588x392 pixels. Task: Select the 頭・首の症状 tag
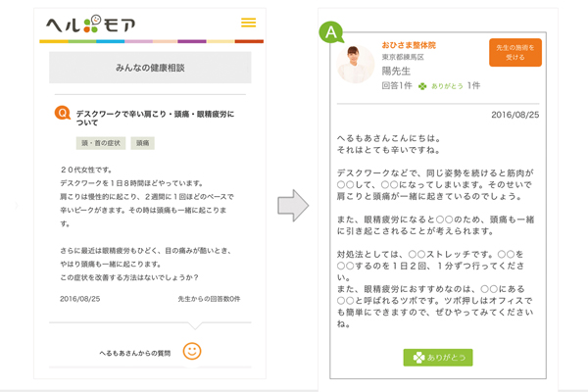pos(101,143)
